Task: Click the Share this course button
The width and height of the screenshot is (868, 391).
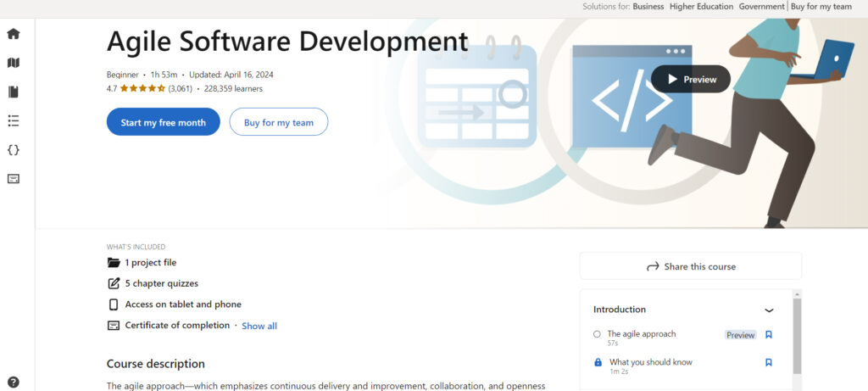Action: pyautogui.click(x=690, y=266)
